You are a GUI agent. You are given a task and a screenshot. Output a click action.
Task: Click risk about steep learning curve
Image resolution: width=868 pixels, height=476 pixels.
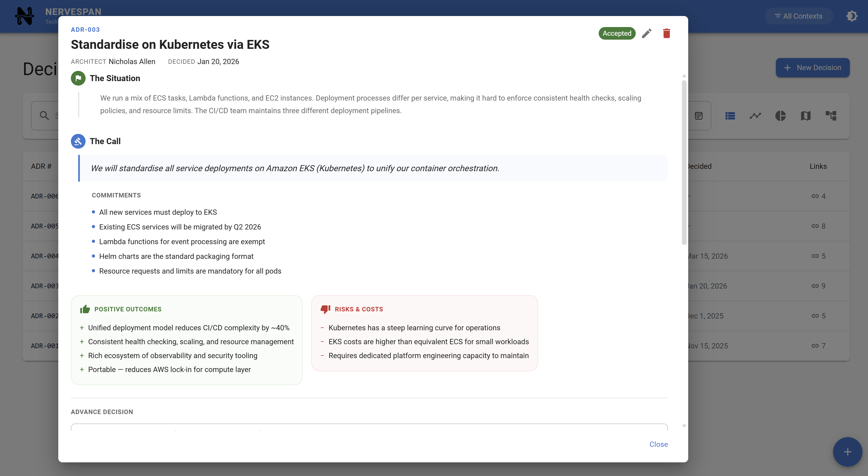click(414, 328)
